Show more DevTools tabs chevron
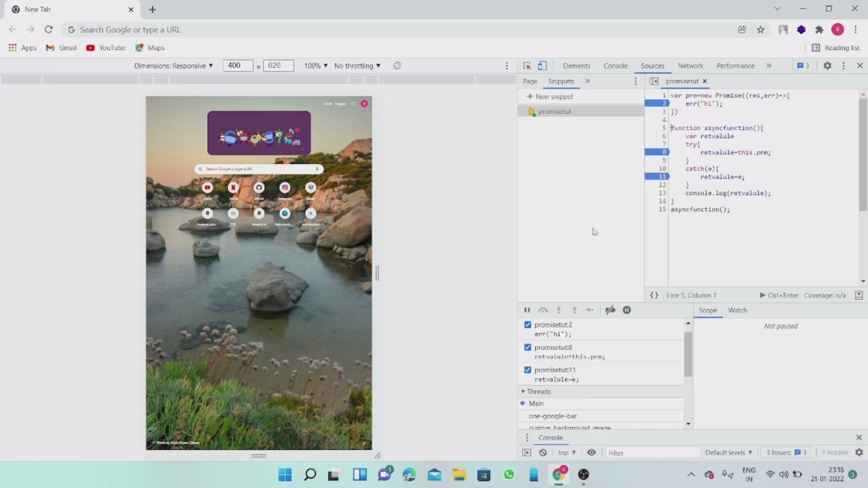Image resolution: width=868 pixels, height=488 pixels. 768,66
